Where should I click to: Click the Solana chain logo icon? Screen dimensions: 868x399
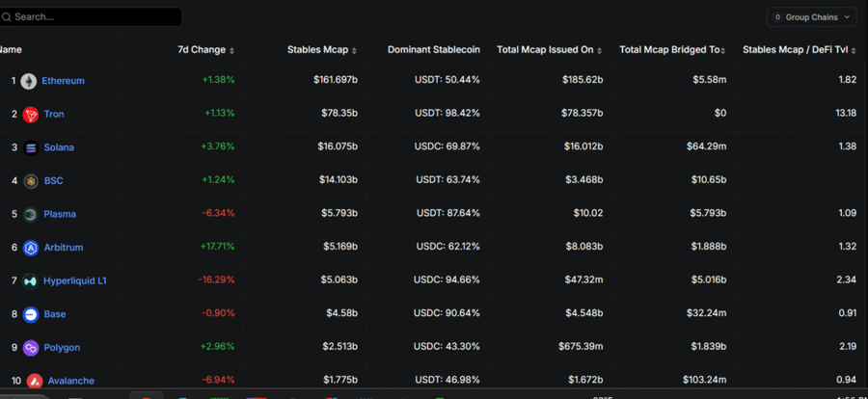31,147
